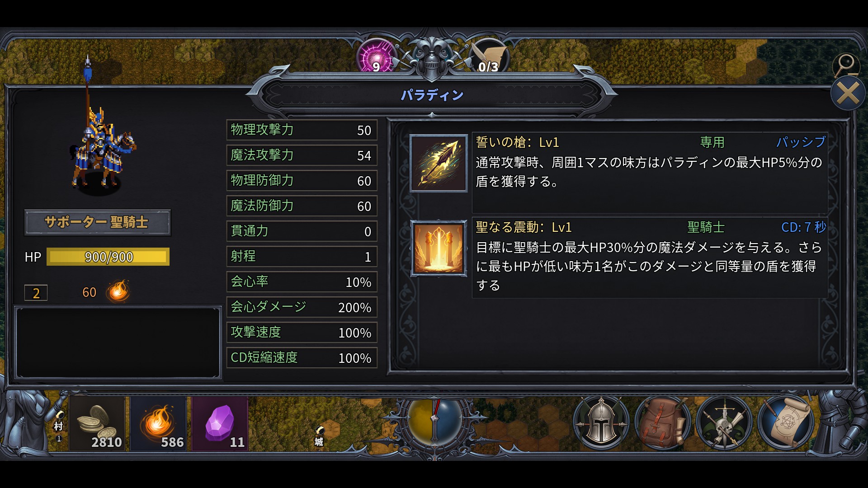The image size is (868, 488).
Task: Click the purple orb showing 9
Action: [x=376, y=58]
